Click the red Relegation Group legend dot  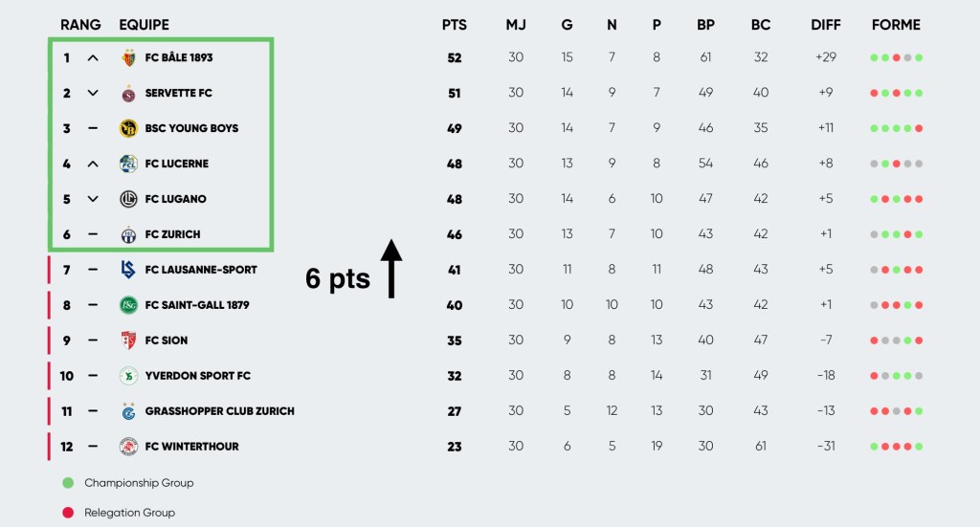(x=68, y=513)
